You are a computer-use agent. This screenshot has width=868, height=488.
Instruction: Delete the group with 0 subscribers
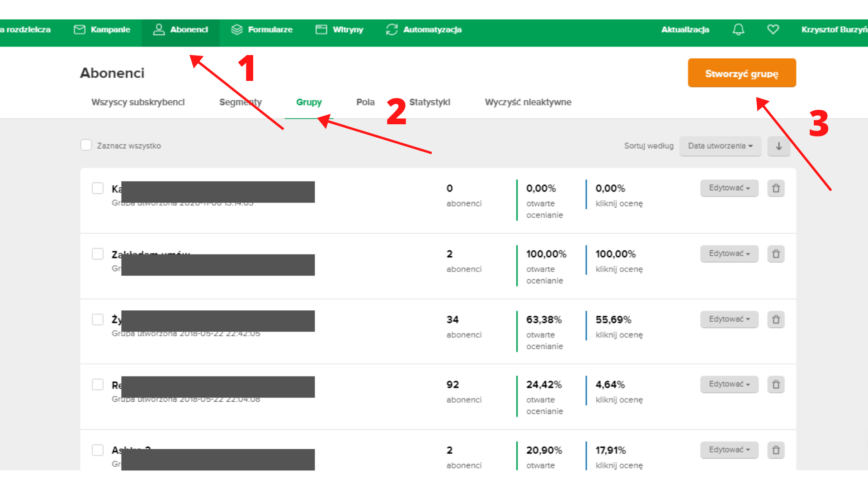776,188
